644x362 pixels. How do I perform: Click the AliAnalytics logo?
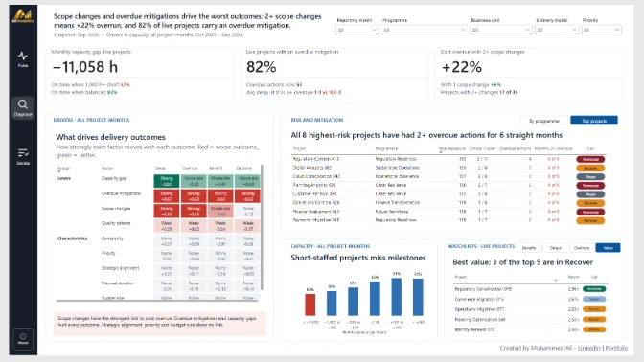pos(23,16)
